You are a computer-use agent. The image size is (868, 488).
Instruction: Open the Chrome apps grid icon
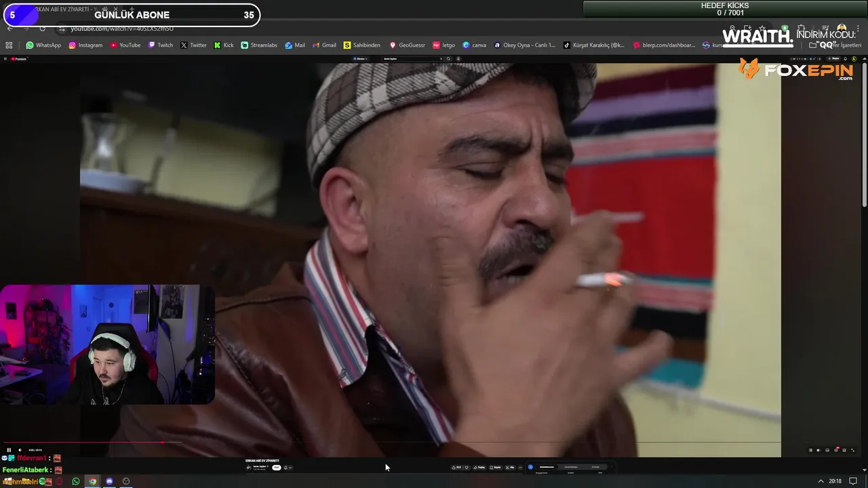point(9,45)
